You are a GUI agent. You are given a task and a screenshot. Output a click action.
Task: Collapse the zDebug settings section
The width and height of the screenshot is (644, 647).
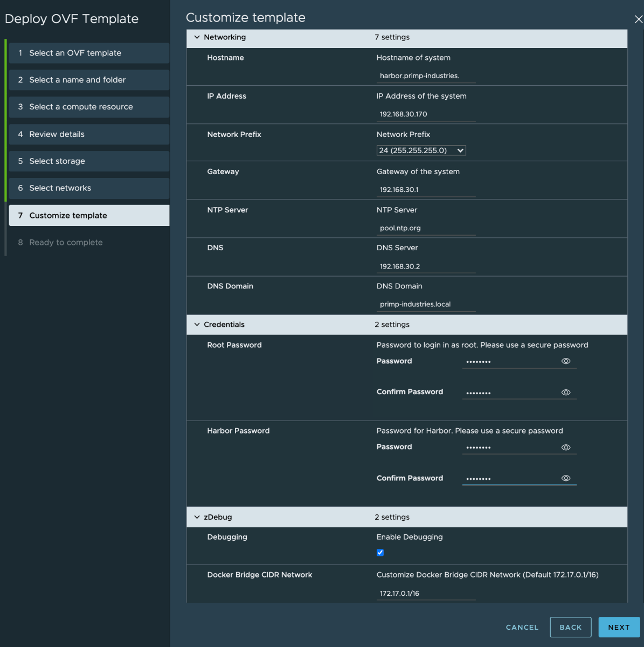point(197,517)
